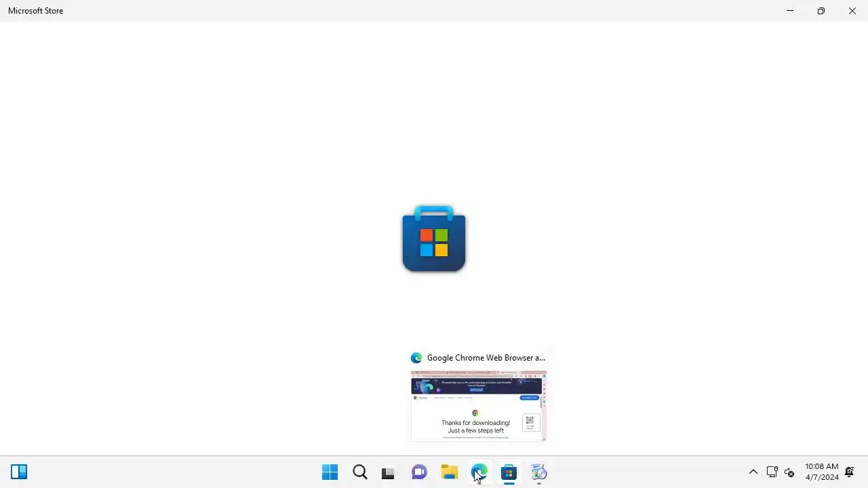
Task: Select Microsoft Store taskbar icon
Action: tap(509, 472)
